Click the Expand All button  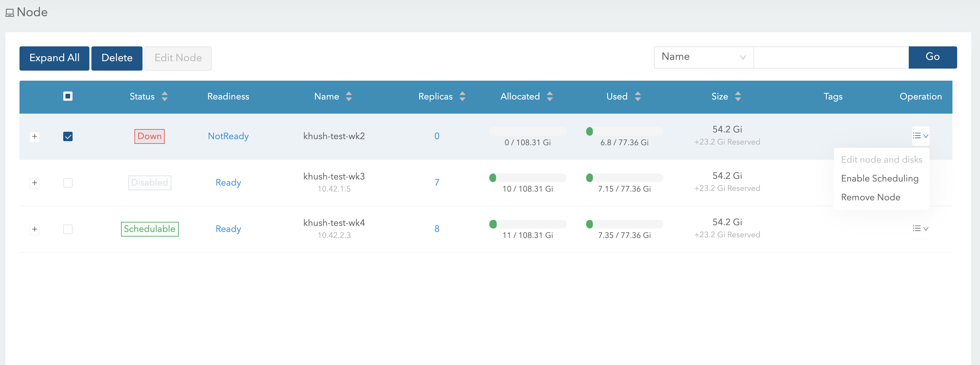coord(54,58)
